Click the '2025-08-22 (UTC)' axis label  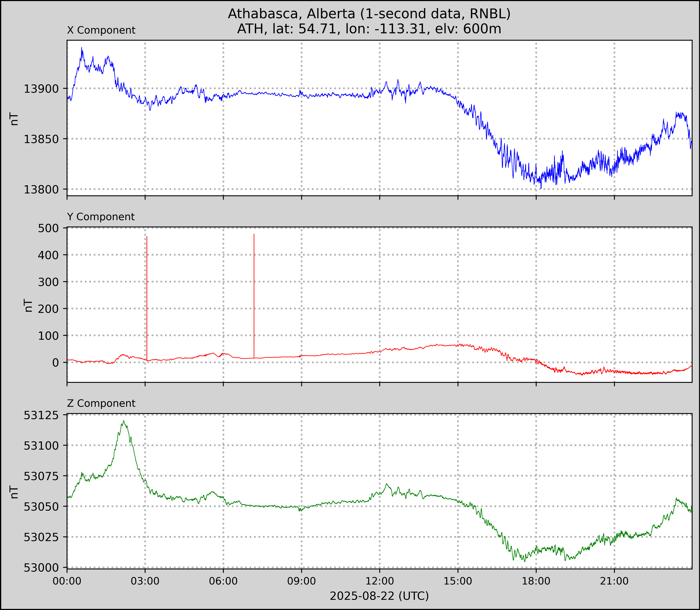click(380, 596)
